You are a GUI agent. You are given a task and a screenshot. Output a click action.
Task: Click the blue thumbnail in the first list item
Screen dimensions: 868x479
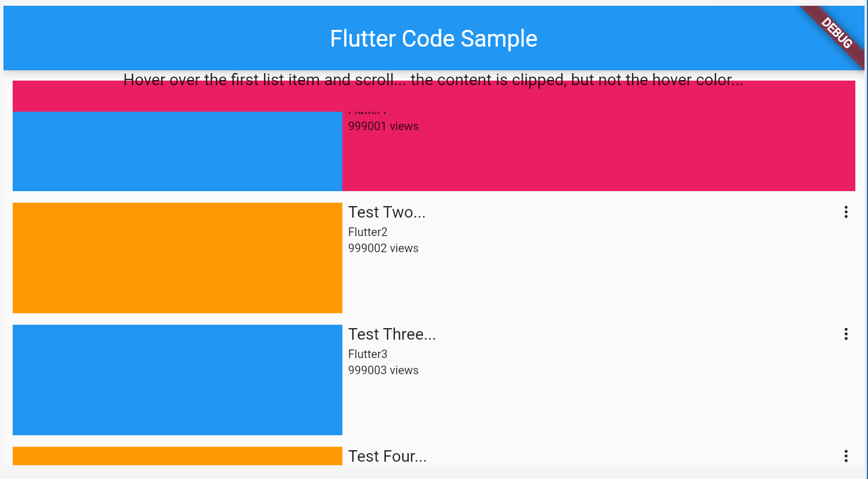[177, 151]
